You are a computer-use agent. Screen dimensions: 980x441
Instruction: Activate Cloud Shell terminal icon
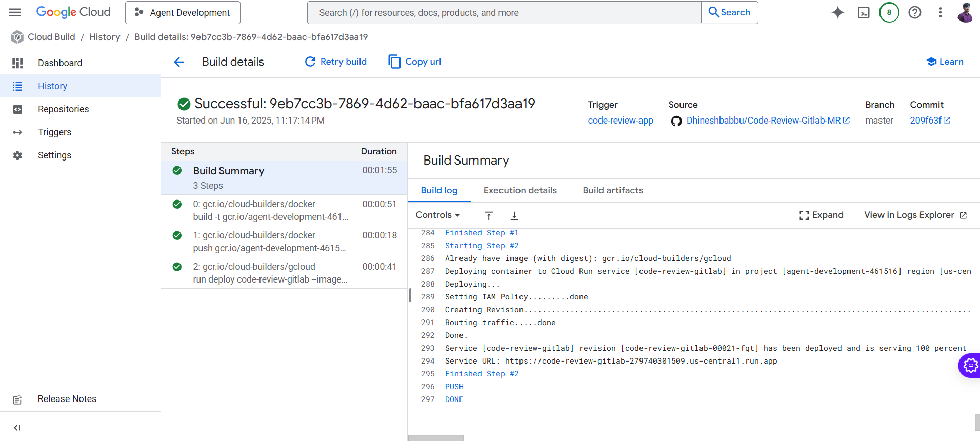coord(864,12)
